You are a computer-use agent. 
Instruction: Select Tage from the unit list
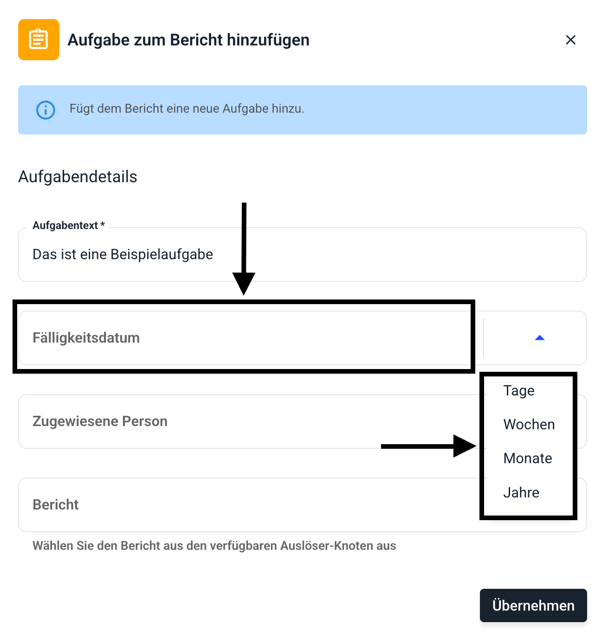point(519,391)
